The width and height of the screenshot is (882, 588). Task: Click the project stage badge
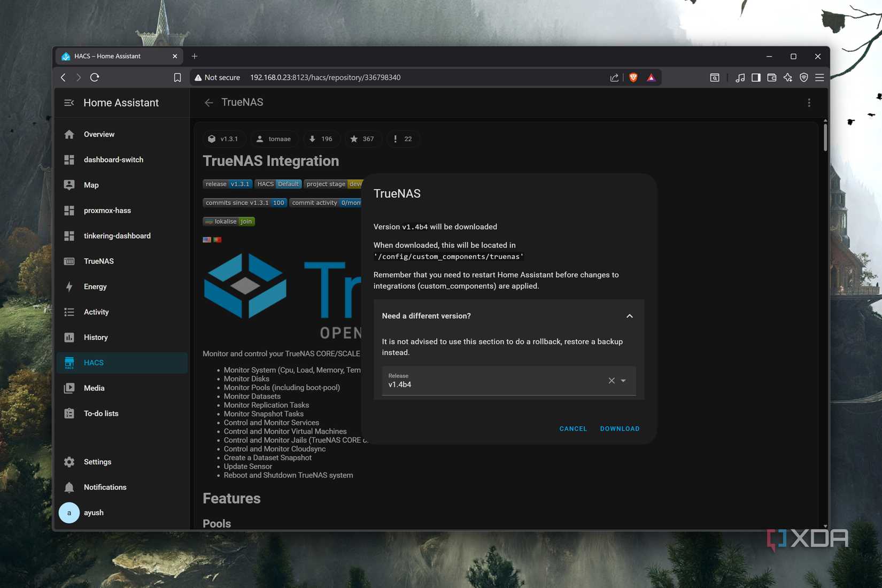334,184
